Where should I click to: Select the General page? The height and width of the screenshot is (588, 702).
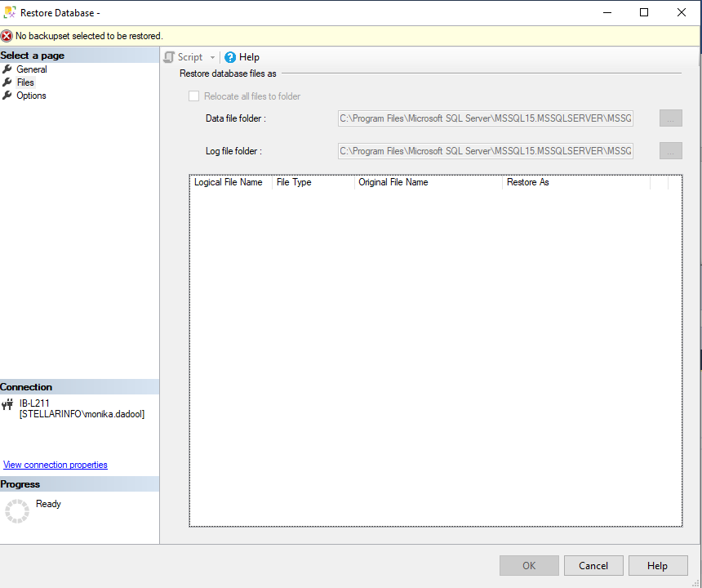[32, 69]
